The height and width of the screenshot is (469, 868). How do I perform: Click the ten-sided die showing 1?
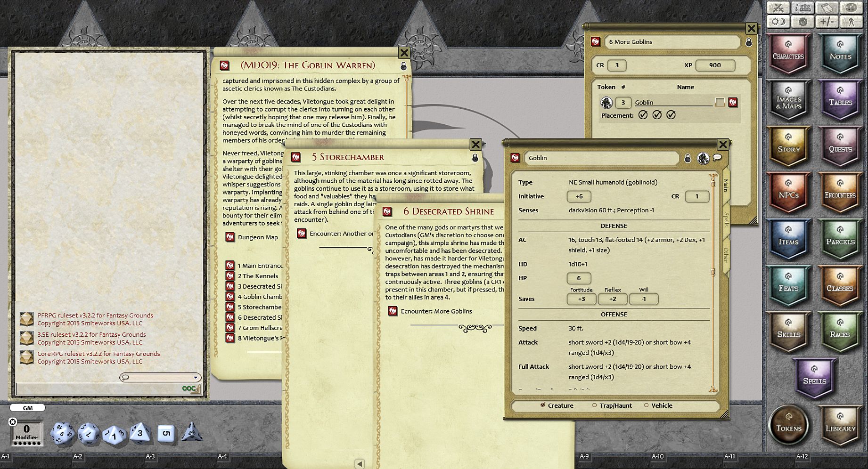[x=114, y=434]
